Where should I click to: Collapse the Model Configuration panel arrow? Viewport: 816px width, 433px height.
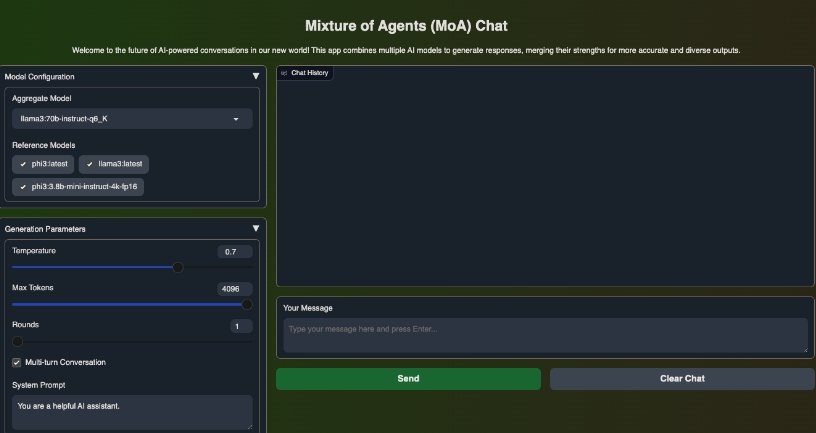[256, 76]
